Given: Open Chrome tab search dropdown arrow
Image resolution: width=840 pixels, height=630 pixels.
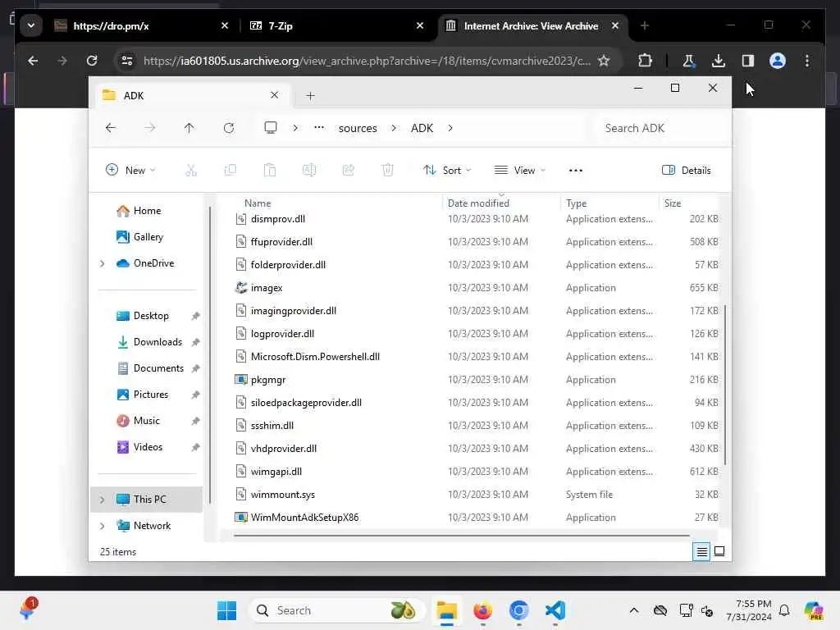Looking at the screenshot, I should pos(31,25).
